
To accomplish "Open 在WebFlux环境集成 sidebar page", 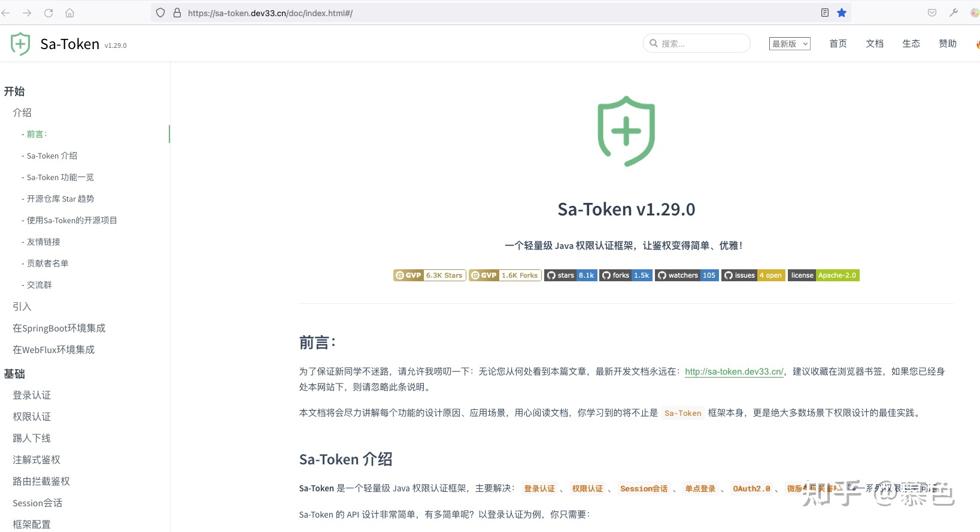I will [x=53, y=349].
